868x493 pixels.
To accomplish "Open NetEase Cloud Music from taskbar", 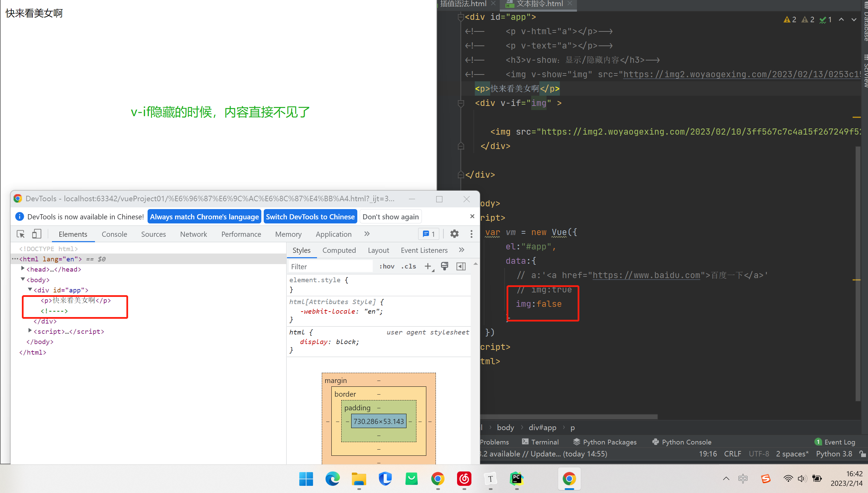I will coord(464,479).
